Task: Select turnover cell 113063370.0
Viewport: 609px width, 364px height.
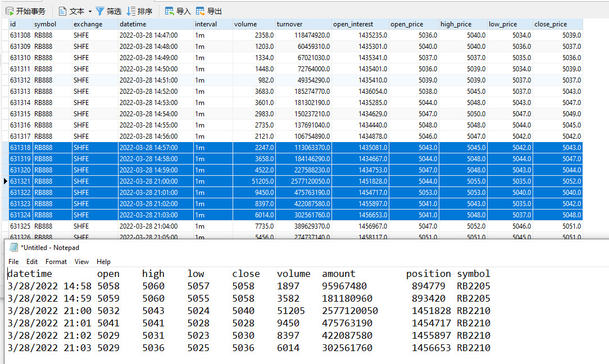Action: 303,148
